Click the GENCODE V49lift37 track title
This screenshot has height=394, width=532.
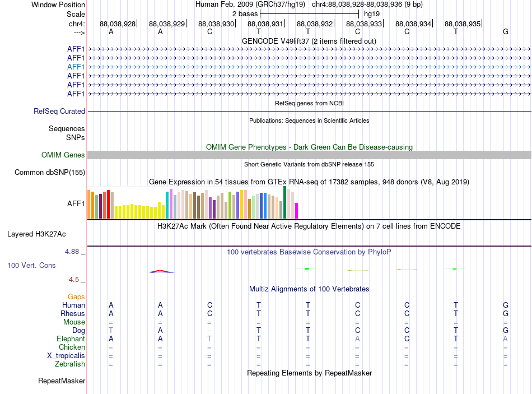(309, 41)
